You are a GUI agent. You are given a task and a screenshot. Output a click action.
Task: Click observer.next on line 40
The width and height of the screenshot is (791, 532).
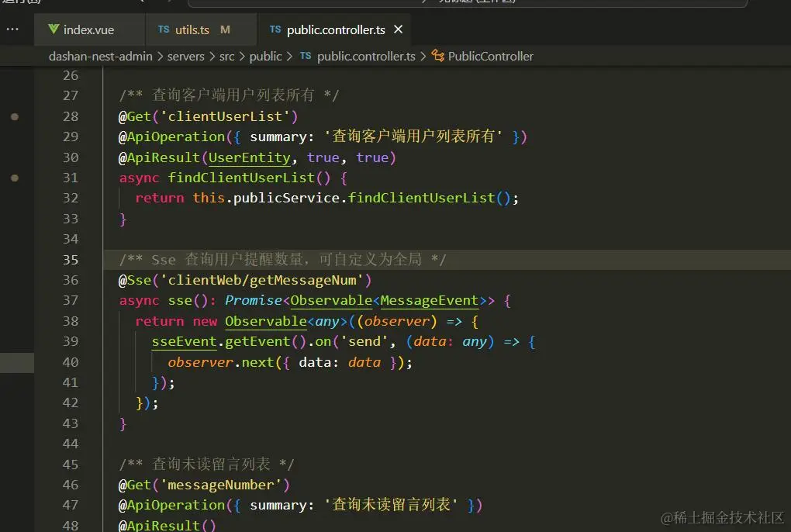(220, 362)
